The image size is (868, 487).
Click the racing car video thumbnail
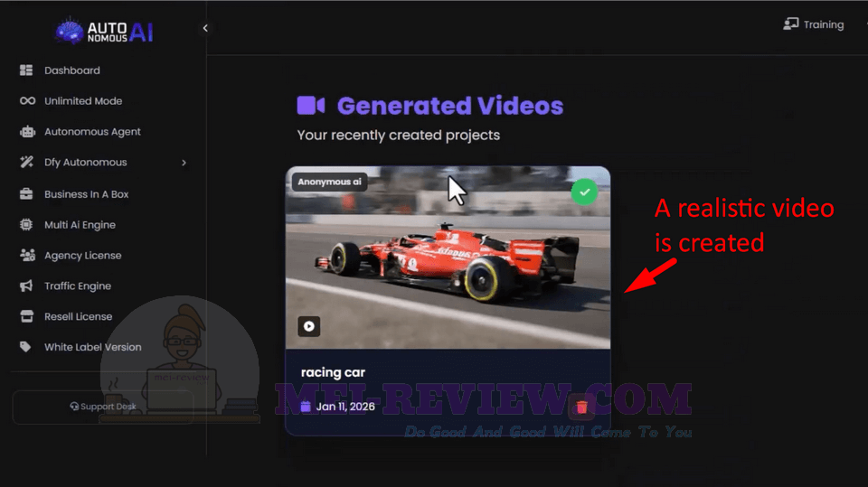pos(448,258)
